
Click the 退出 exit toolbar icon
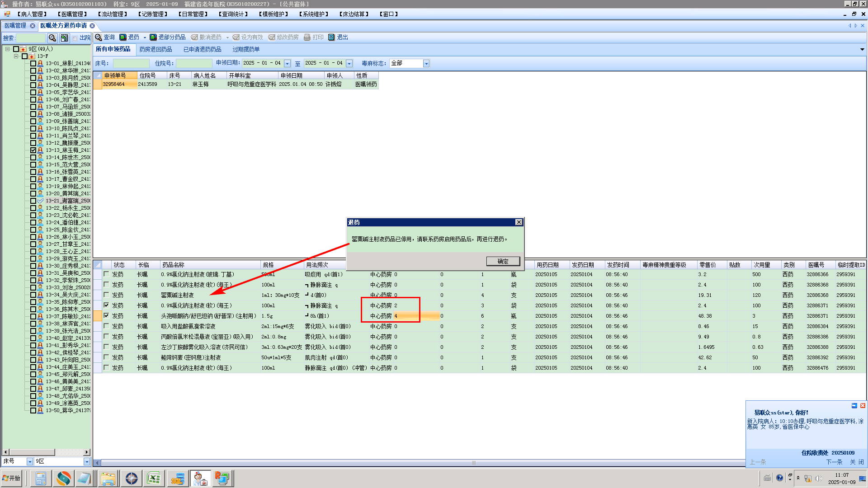[x=331, y=37]
